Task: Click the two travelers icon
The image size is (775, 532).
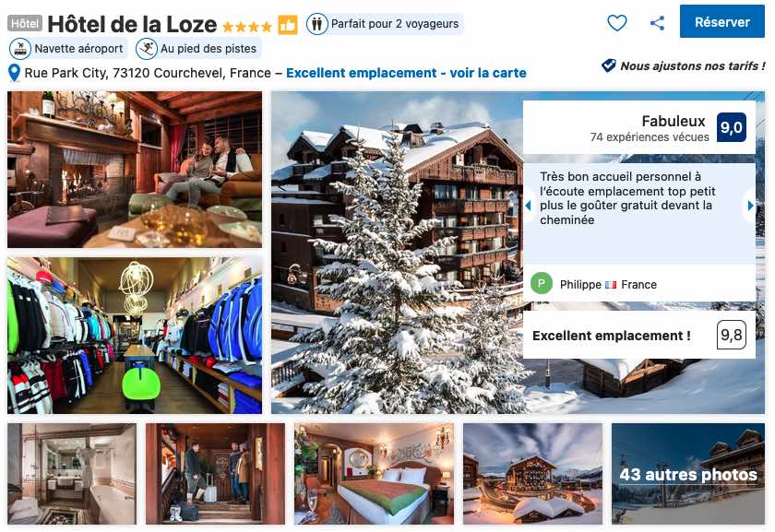Action: tap(316, 24)
